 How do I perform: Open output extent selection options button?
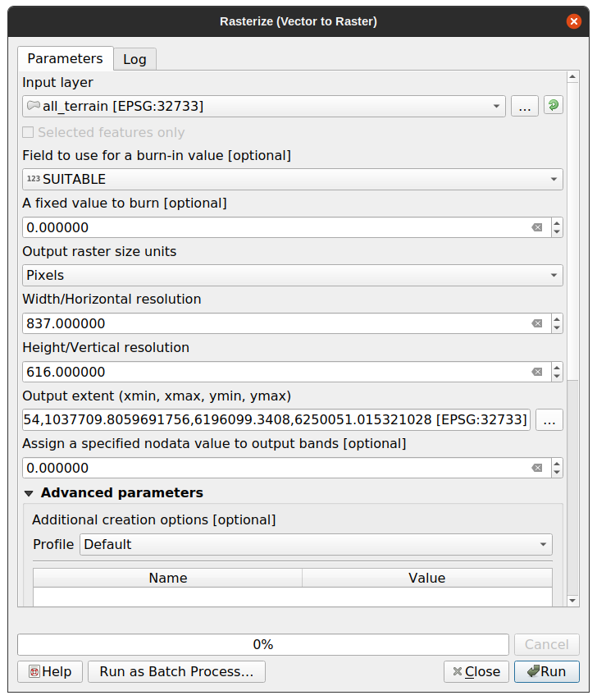549,420
